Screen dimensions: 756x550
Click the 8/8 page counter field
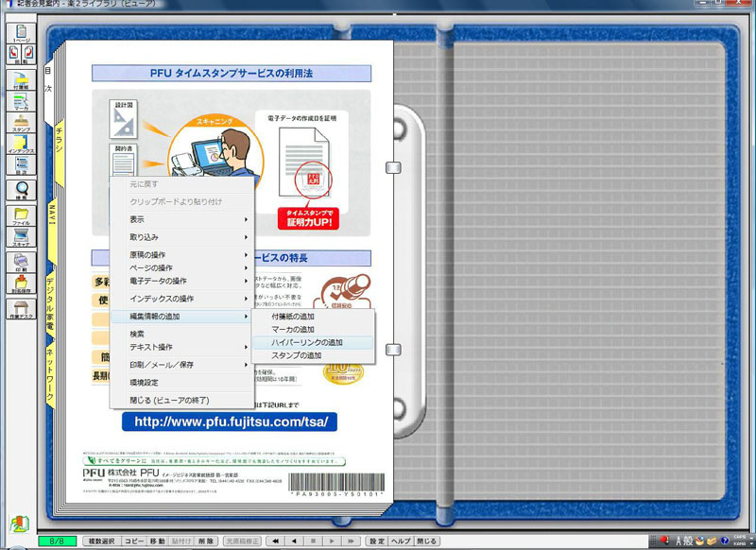coord(57,541)
